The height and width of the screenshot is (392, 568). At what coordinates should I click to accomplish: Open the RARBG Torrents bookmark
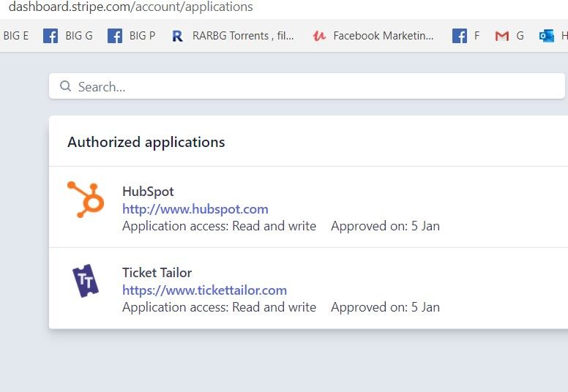(233, 36)
